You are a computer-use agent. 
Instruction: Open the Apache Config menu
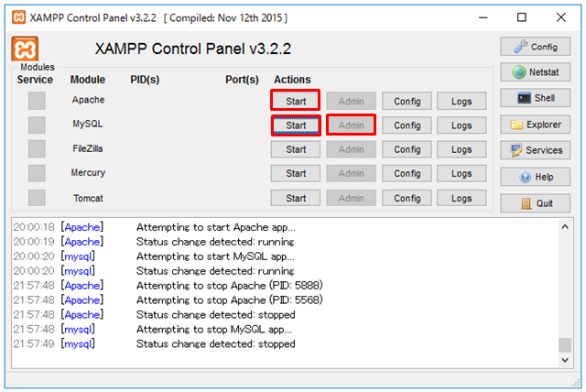pos(407,101)
